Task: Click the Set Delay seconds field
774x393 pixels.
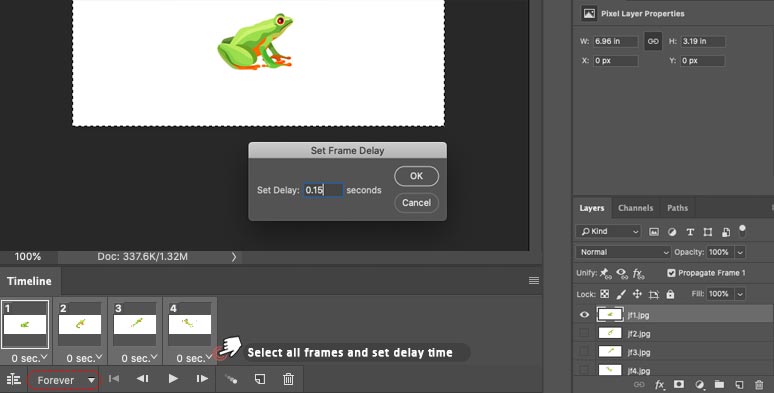Action: (x=323, y=190)
